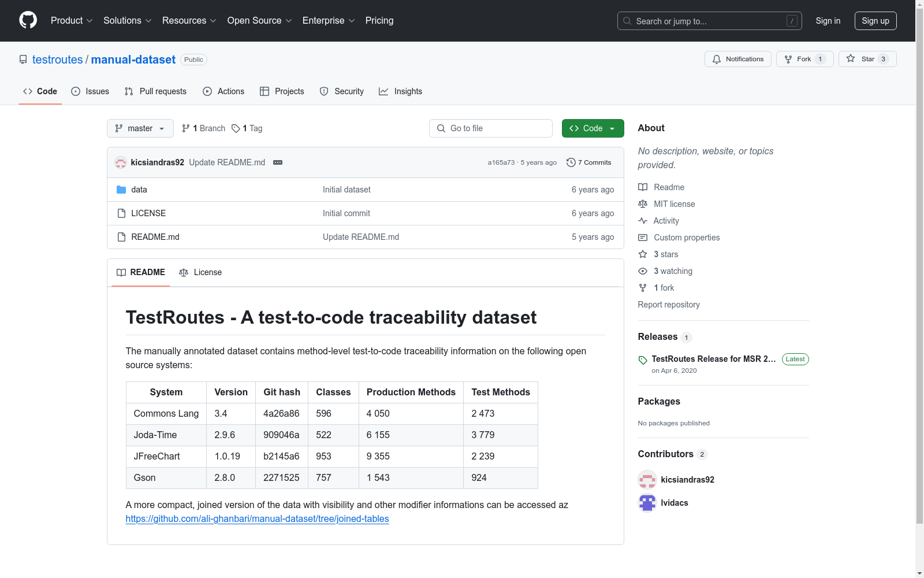This screenshot has height=578, width=924.
Task: Switch to the License tab
Action: tap(200, 272)
